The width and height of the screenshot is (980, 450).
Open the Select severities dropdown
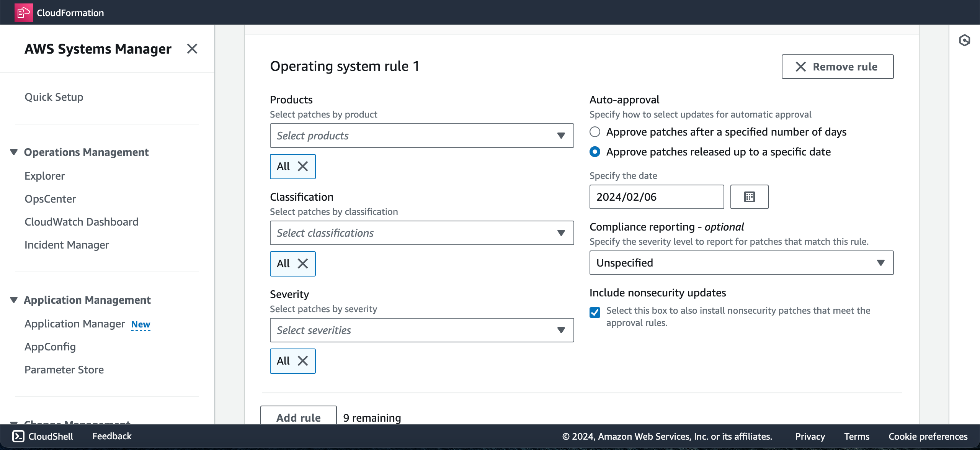pyautogui.click(x=422, y=330)
